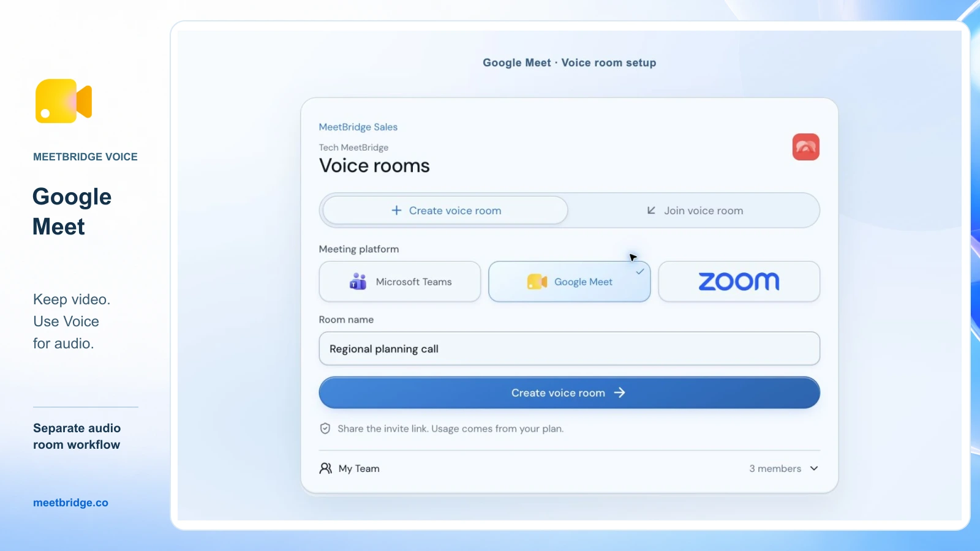Click 'Share the invite link' notice text
Image resolution: width=980 pixels, height=551 pixels.
click(450, 429)
